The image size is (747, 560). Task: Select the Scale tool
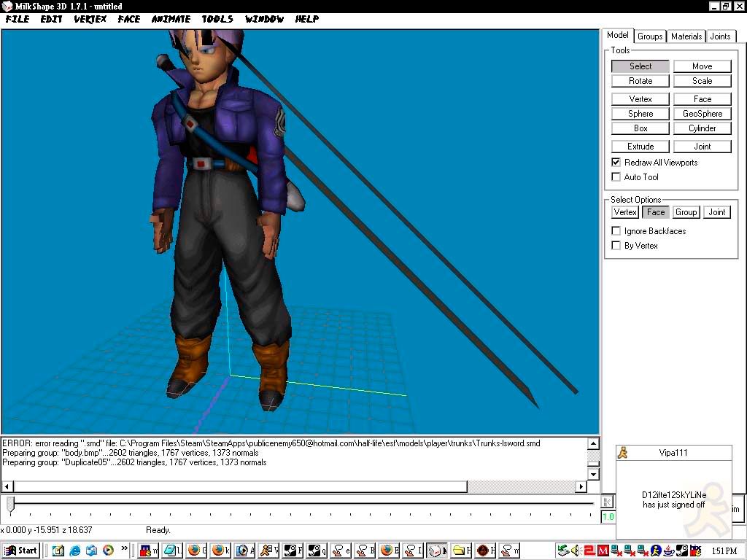(703, 81)
